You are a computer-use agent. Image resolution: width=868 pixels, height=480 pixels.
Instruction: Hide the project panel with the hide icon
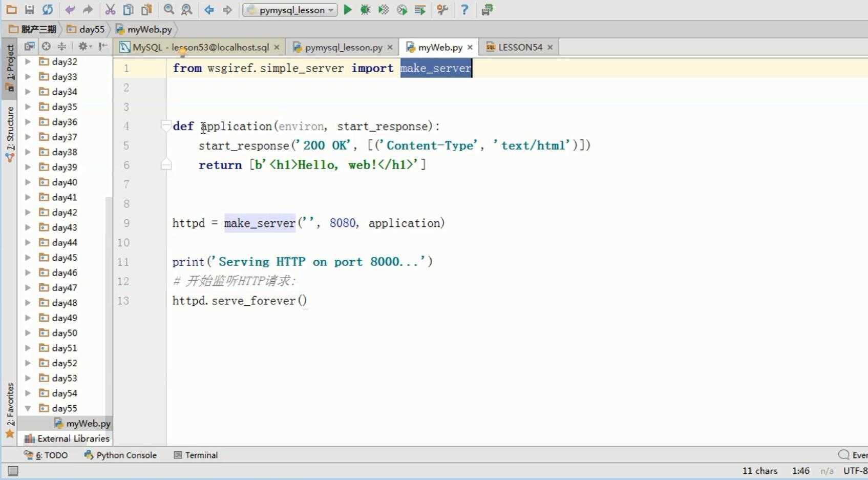pos(103,47)
